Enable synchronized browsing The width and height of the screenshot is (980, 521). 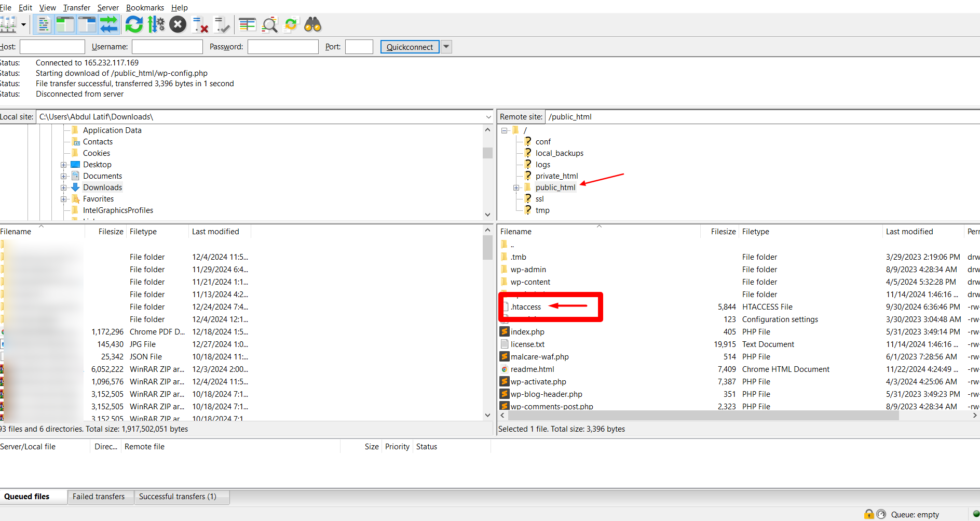click(x=291, y=24)
